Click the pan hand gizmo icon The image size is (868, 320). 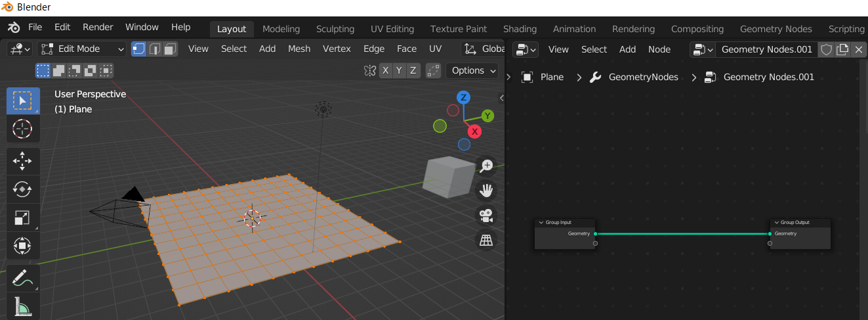point(486,191)
